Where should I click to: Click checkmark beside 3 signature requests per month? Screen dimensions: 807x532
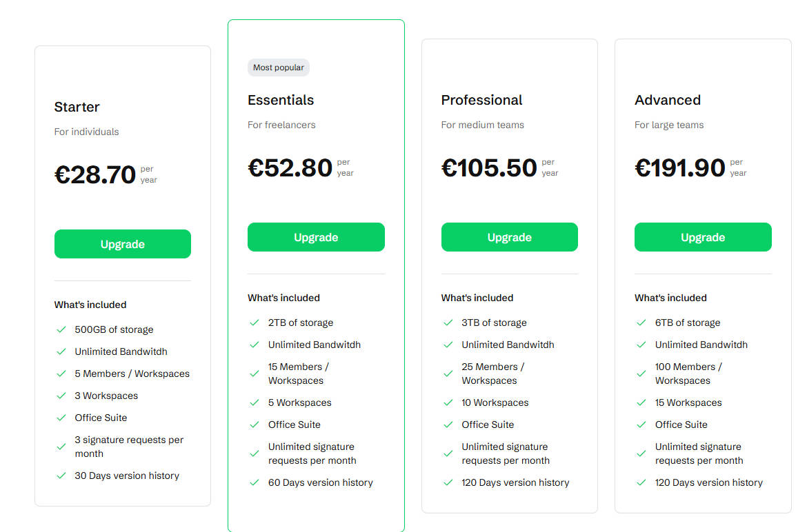click(61, 447)
